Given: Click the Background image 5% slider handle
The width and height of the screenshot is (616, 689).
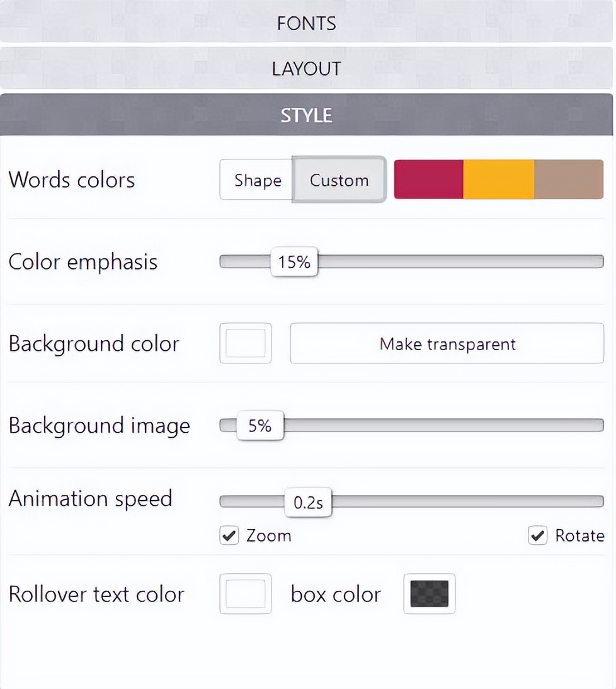Looking at the screenshot, I should 260,426.
